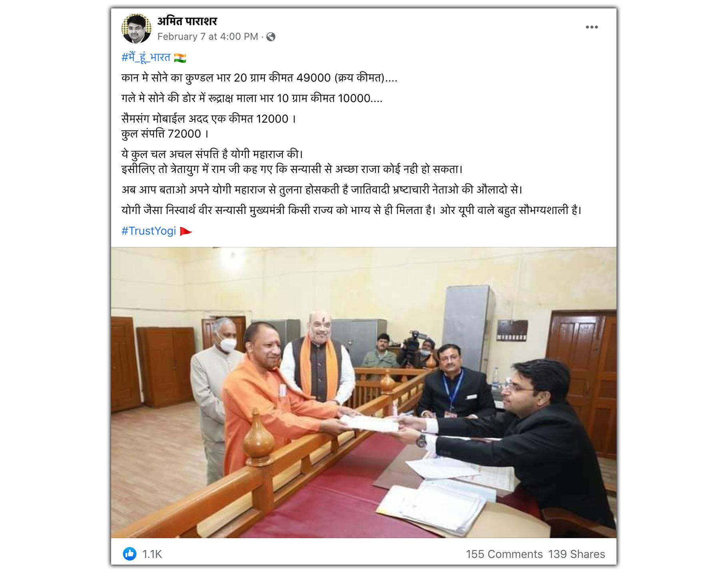Show the 1.1K reactions count

click(x=152, y=554)
